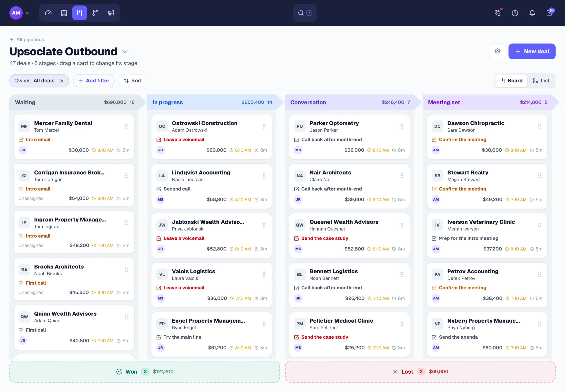Image resolution: width=565 pixels, height=392 pixels.
Task: Open the workflow branch icon in top nav
Action: tap(95, 13)
